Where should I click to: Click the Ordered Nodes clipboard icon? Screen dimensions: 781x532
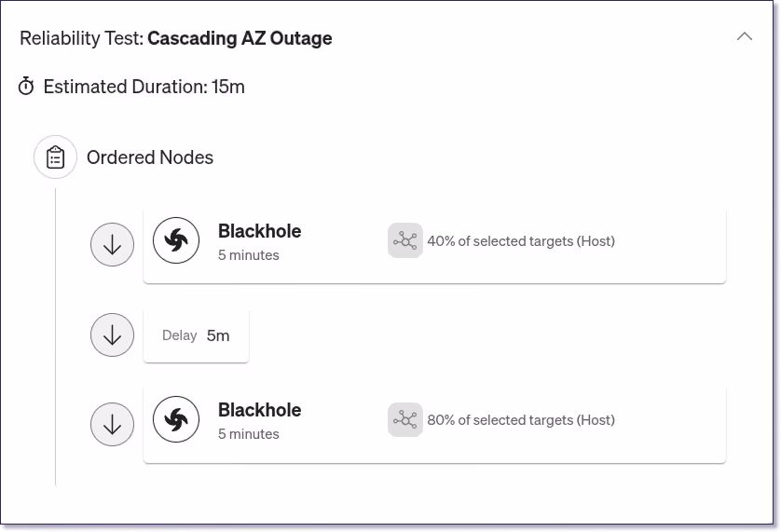(x=55, y=157)
